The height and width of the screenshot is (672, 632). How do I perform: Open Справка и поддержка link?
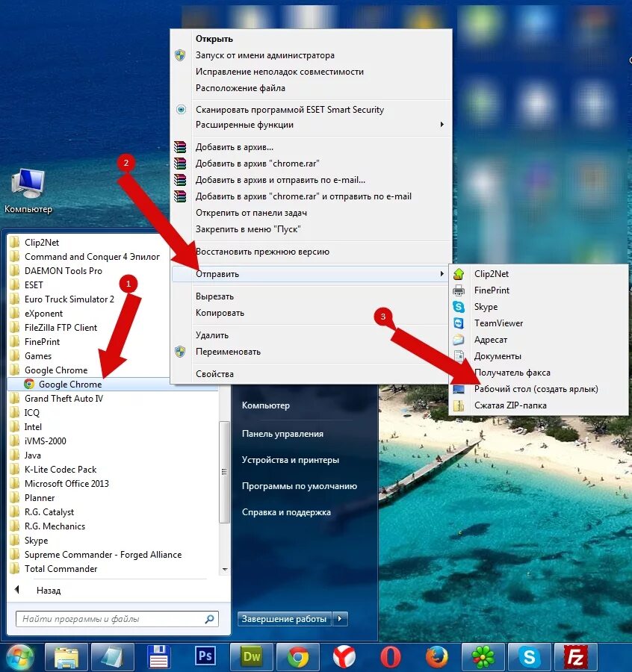[286, 512]
